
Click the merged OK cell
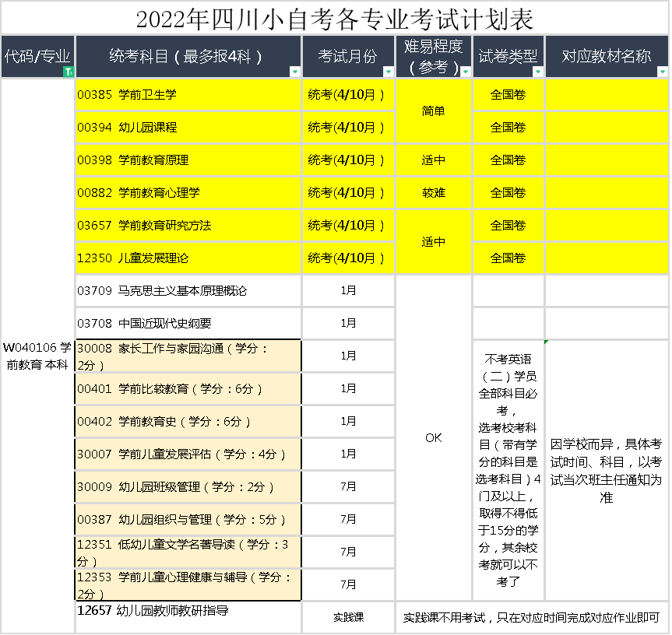tap(434, 438)
